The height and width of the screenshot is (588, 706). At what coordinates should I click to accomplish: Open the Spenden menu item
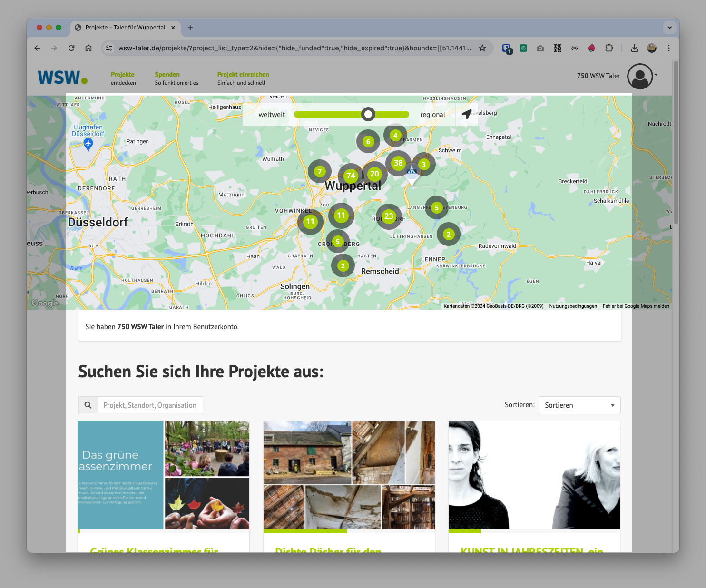(176, 78)
